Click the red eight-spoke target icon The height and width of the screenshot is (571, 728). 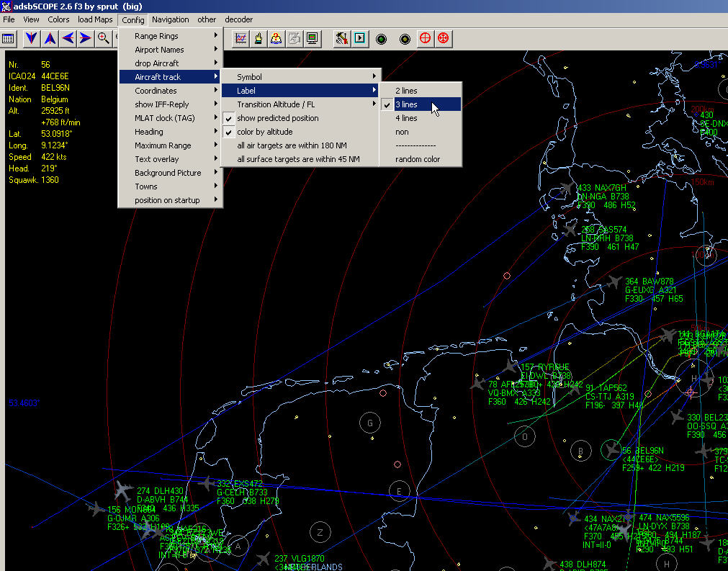pyautogui.click(x=444, y=38)
